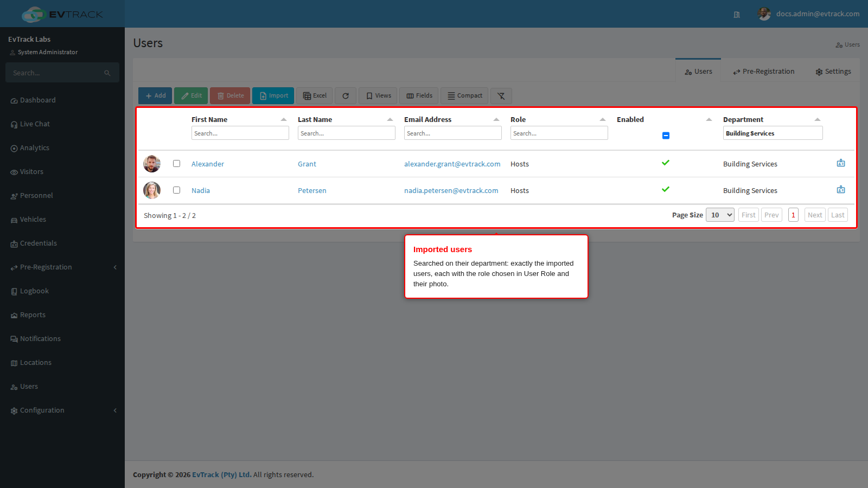Sort by Role column arrow
This screenshot has width=868, height=488.
[x=602, y=119]
